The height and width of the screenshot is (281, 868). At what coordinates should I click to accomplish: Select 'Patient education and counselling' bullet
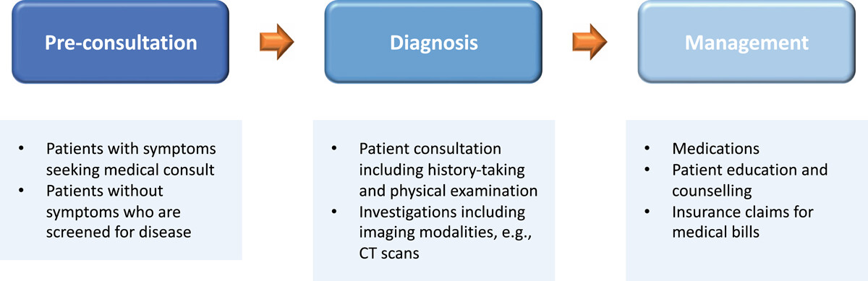coord(749,181)
